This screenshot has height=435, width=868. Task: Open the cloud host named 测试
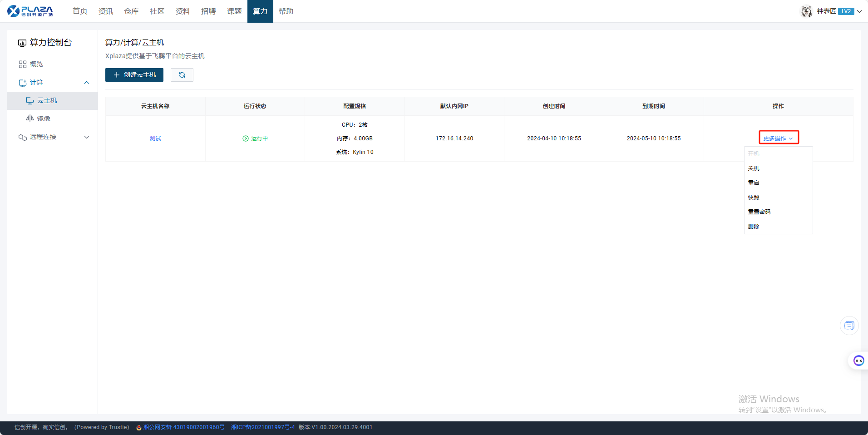pos(155,138)
